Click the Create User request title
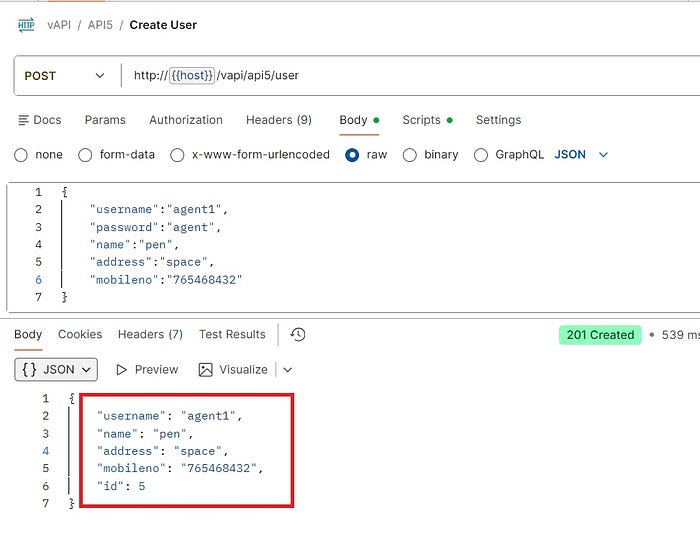This screenshot has height=547, width=700. pyautogui.click(x=163, y=25)
